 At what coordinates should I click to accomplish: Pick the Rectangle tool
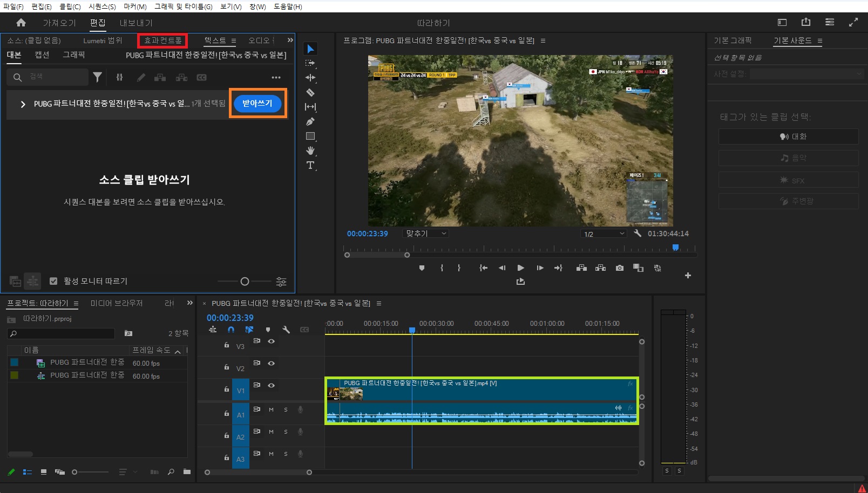[310, 136]
